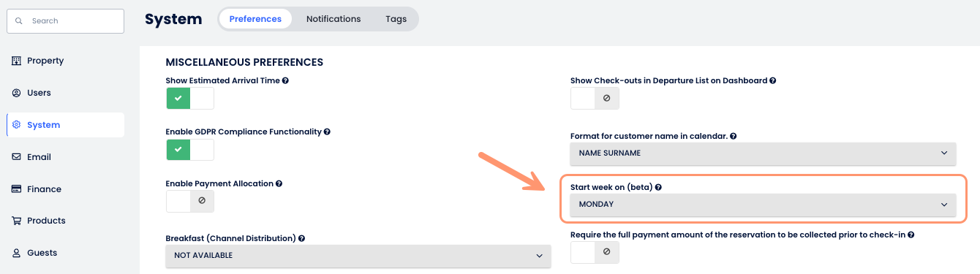Enable the Payment Allocation toggle
Viewport: 980px width, 274px height.
click(x=190, y=201)
